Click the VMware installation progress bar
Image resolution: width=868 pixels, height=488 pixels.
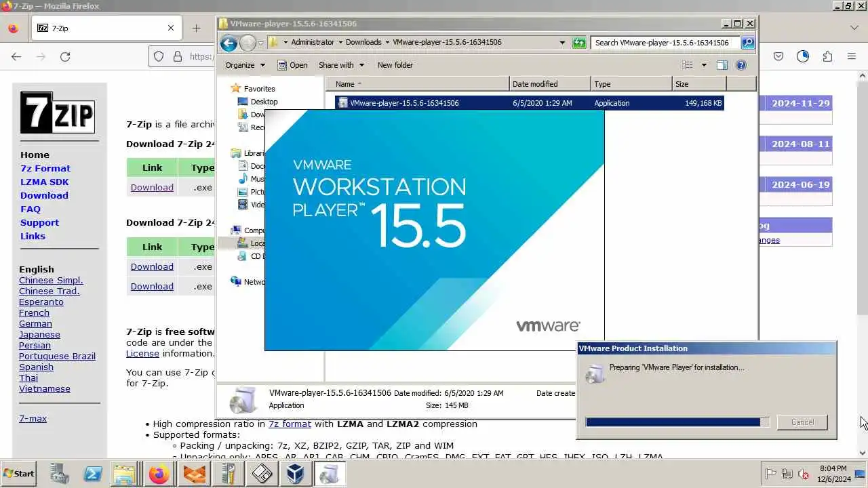[677, 422]
